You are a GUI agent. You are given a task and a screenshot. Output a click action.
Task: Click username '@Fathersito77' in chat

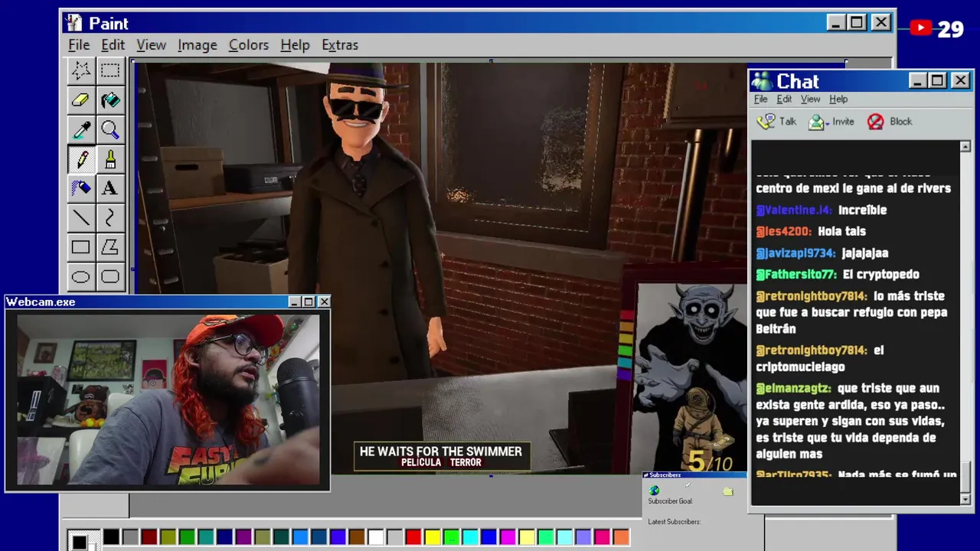pos(796,274)
